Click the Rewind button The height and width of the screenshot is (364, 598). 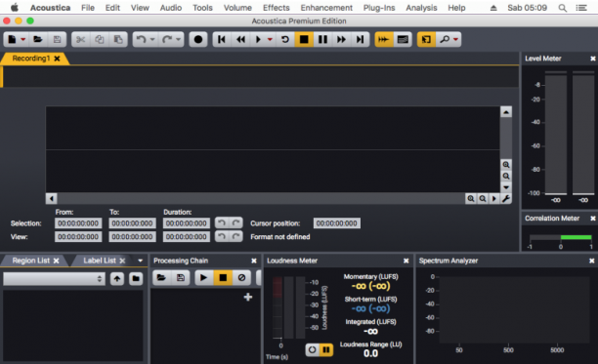[x=240, y=39]
